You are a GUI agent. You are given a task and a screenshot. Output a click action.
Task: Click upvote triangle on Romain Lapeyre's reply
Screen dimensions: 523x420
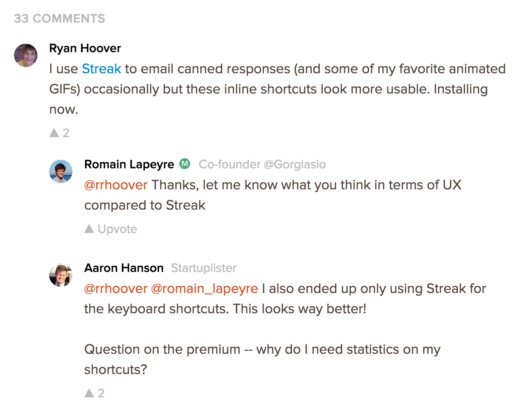coord(89,229)
